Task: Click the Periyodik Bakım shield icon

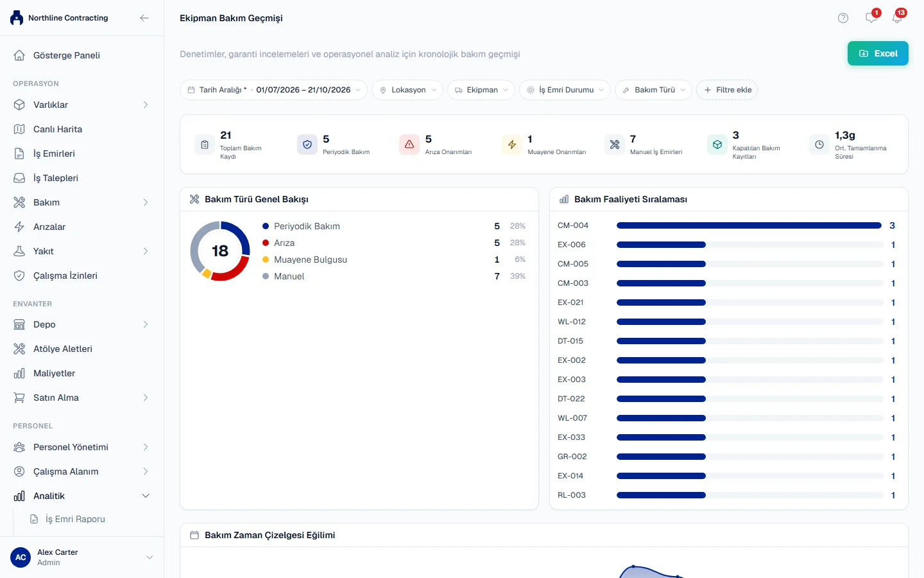Action: (307, 145)
